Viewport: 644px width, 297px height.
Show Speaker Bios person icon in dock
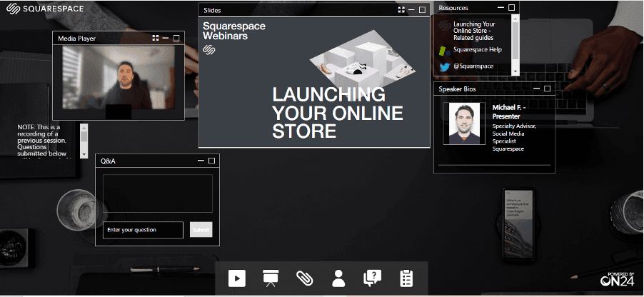338,278
